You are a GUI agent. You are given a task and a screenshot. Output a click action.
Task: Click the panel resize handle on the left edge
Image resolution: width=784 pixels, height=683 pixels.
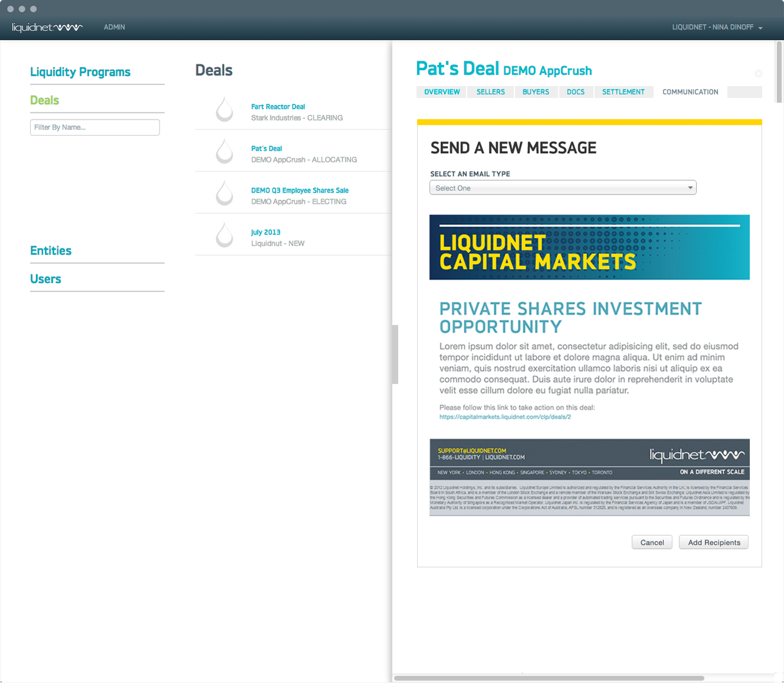tap(395, 354)
